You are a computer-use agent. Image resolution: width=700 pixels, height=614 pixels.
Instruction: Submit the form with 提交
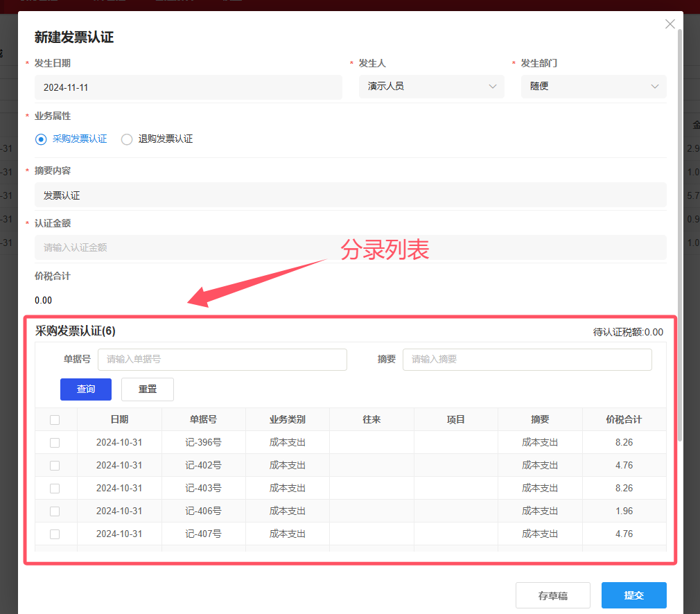click(x=633, y=595)
